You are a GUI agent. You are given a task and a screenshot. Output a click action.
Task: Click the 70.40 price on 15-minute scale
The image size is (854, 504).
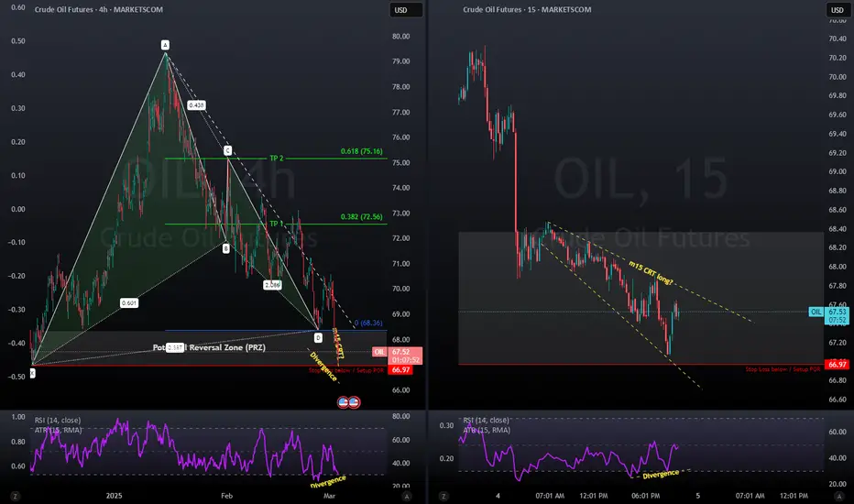pyautogui.click(x=838, y=38)
